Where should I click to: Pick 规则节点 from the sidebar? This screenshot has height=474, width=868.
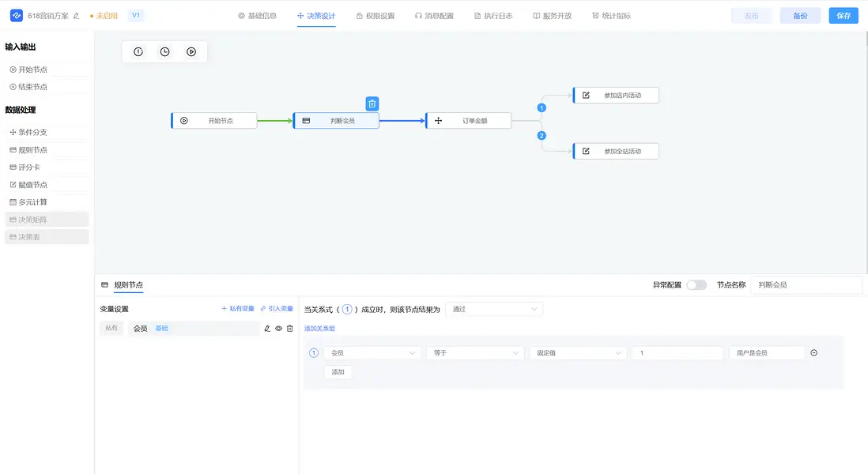click(47, 150)
